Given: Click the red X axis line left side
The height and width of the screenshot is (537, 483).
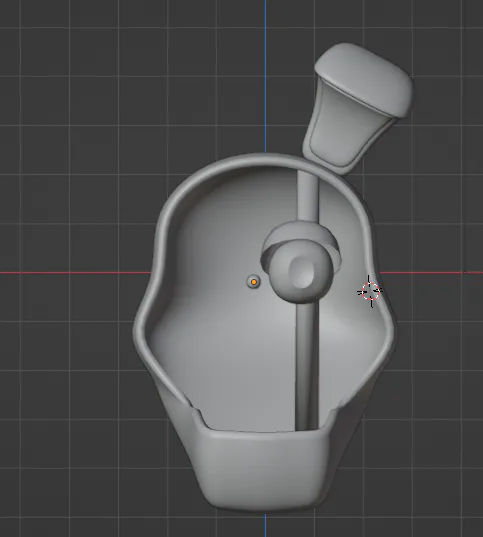Looking at the screenshot, I should coord(75,273).
